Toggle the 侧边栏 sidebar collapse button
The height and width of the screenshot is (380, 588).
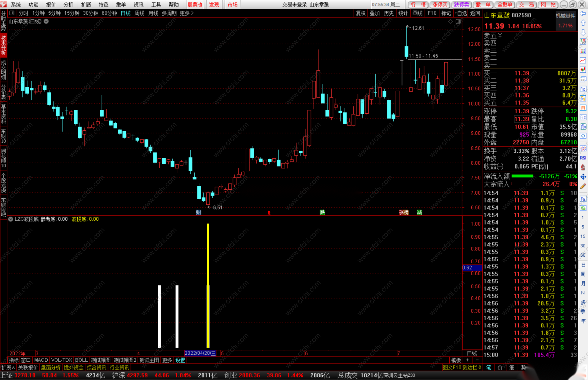pyautogui.click(x=472, y=367)
